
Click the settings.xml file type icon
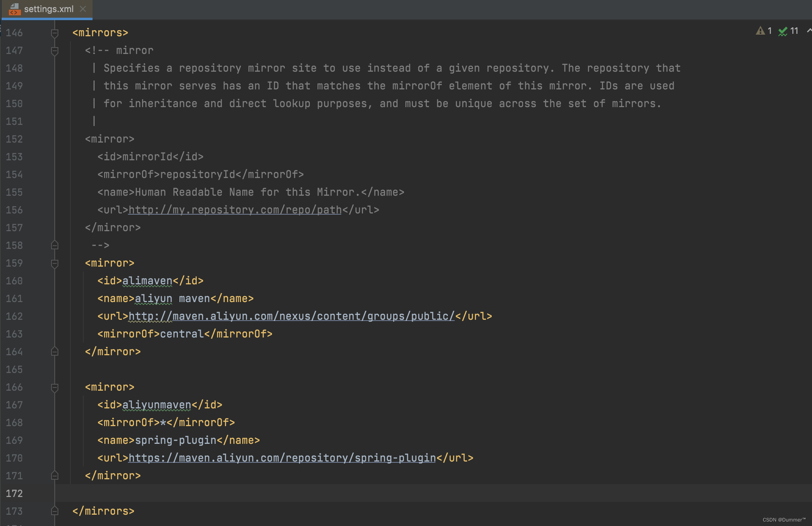14,9
